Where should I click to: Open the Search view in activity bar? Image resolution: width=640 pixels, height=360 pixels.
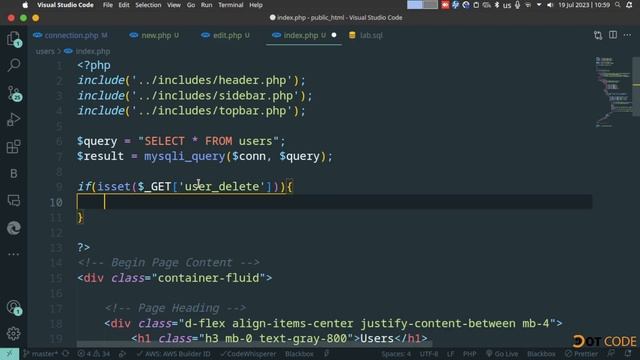14,65
